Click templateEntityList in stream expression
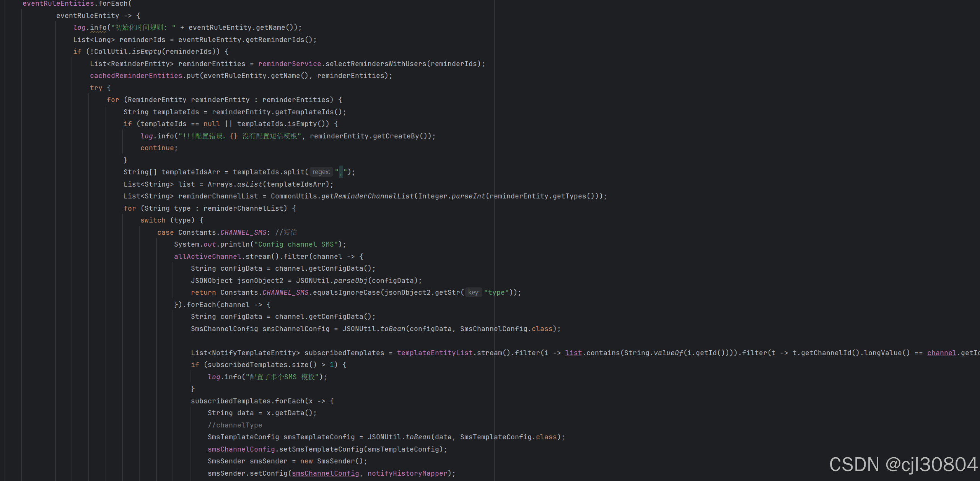The image size is (980, 481). (435, 353)
